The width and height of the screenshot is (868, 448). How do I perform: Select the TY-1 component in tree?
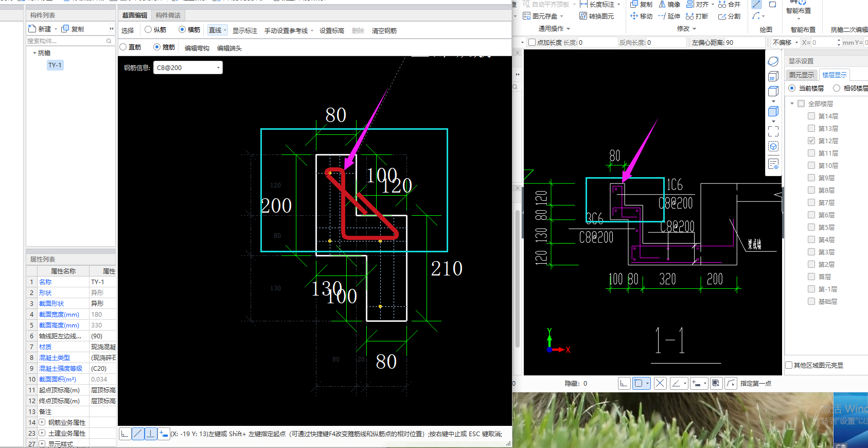pyautogui.click(x=55, y=65)
